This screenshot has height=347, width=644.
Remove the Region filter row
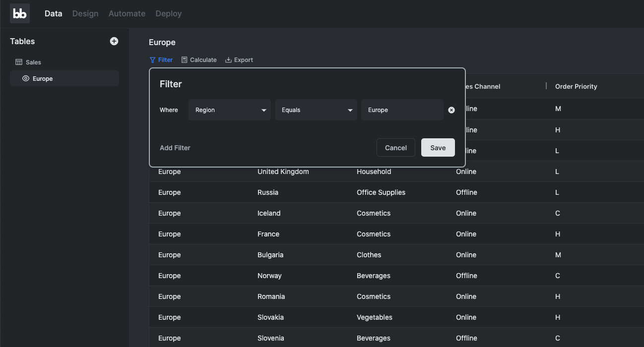click(x=451, y=110)
